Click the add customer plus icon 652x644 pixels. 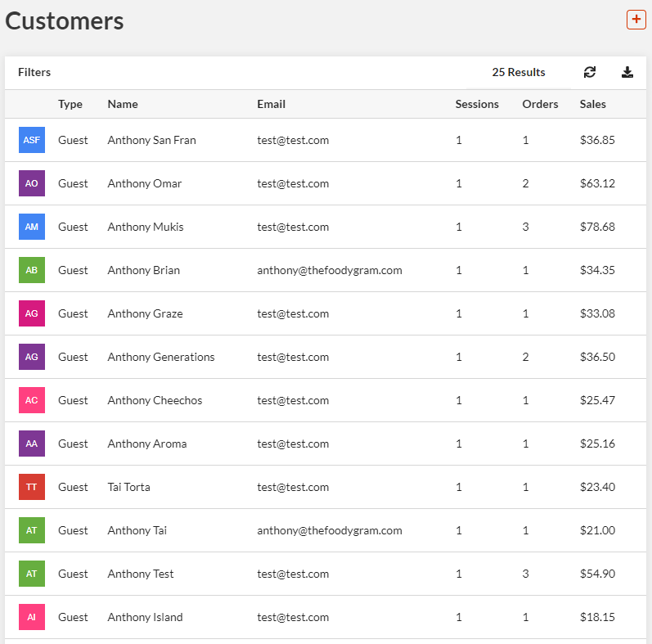636,20
